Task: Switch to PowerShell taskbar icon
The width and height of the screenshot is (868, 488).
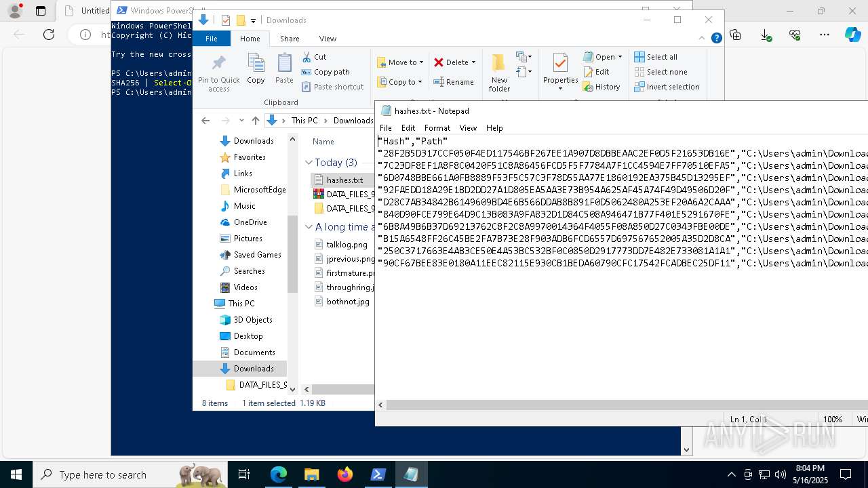Action: pos(378,474)
